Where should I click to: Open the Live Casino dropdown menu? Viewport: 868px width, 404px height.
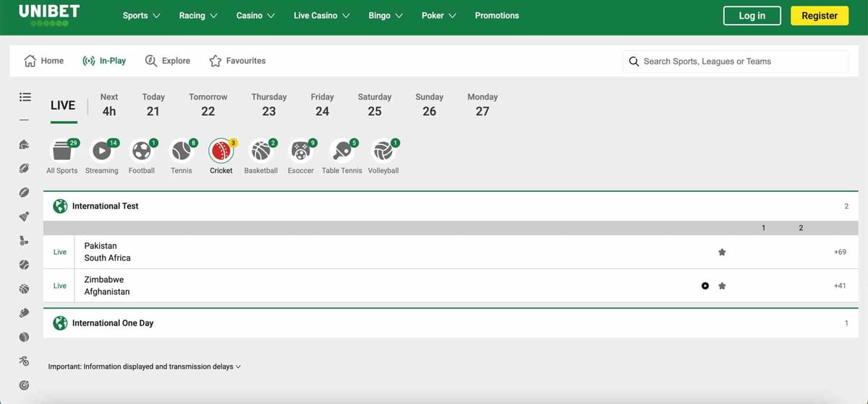point(322,15)
